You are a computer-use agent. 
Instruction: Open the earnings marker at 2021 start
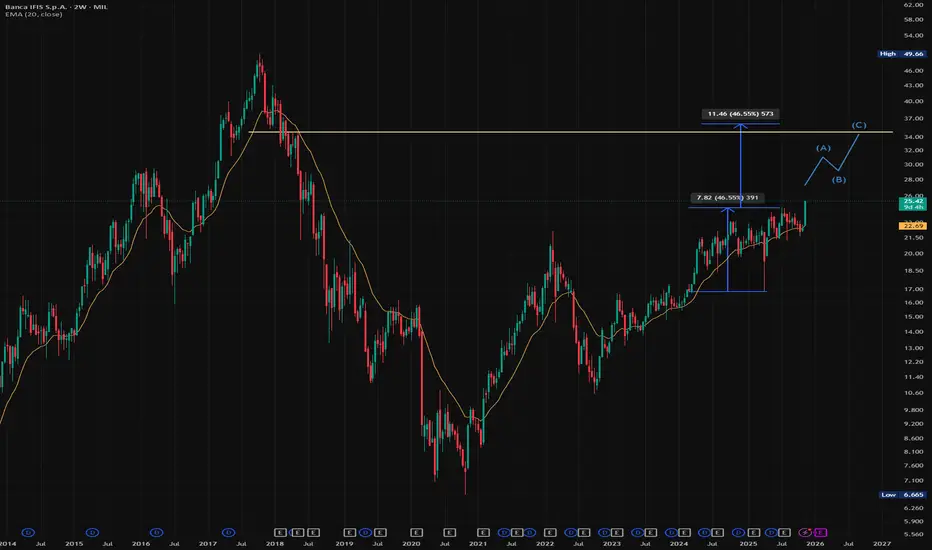pos(483,532)
